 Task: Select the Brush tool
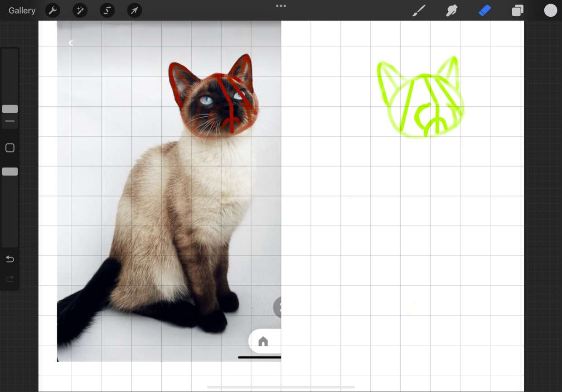coord(419,10)
